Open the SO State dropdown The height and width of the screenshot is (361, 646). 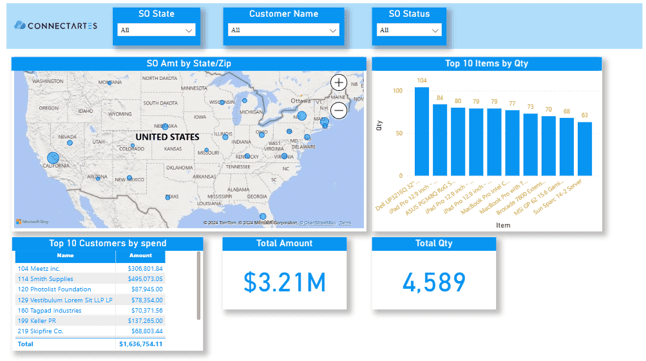click(x=157, y=30)
